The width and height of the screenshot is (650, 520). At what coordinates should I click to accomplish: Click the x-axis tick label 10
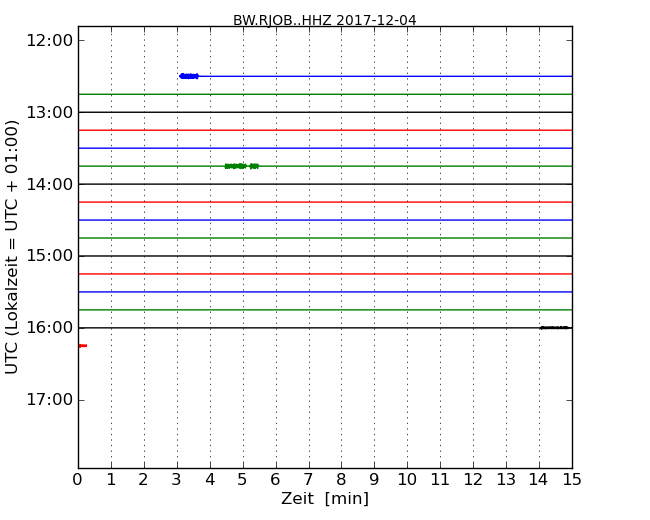[x=407, y=480]
